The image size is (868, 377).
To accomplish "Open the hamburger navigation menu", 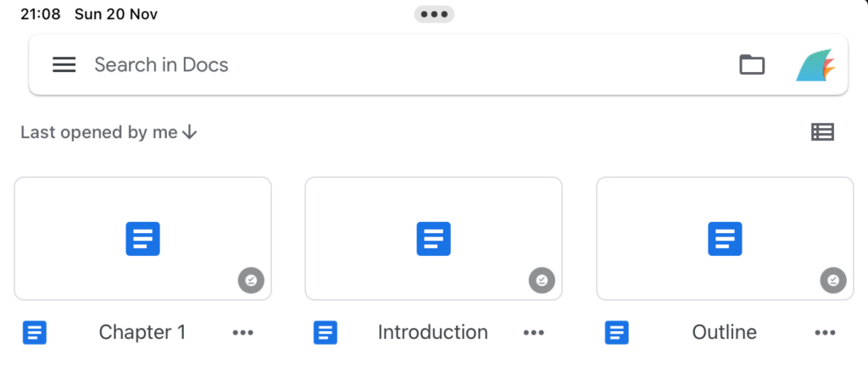I will coord(64,65).
